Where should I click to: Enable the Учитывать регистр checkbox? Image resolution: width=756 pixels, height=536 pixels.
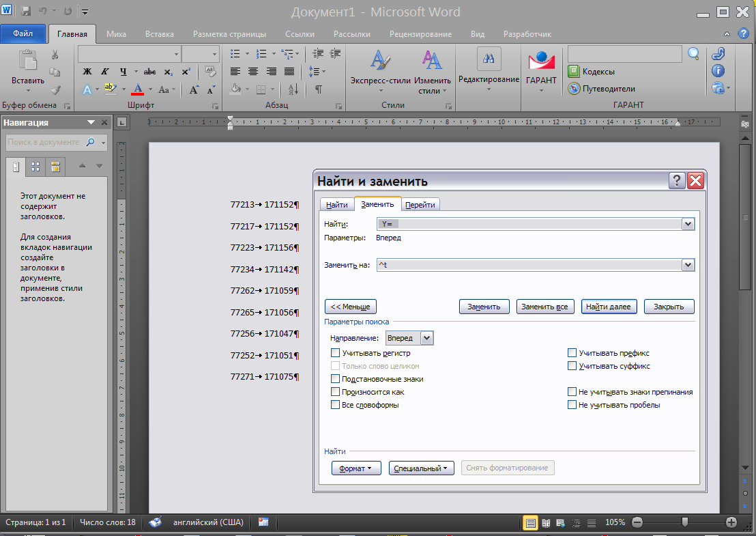click(335, 353)
